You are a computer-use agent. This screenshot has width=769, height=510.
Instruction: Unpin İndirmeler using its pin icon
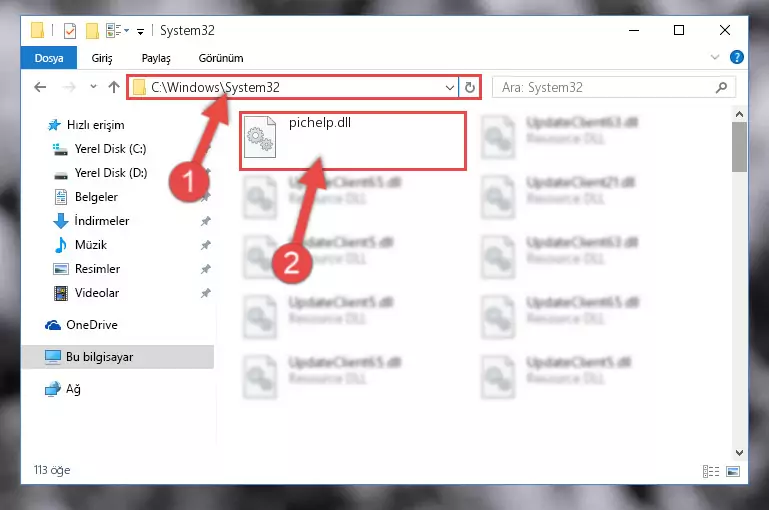[x=205, y=221]
